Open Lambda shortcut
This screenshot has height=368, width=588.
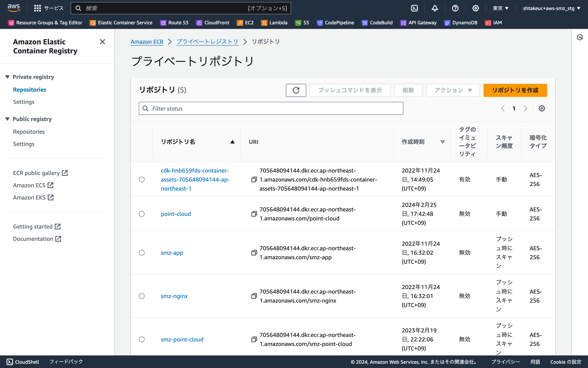(x=274, y=23)
